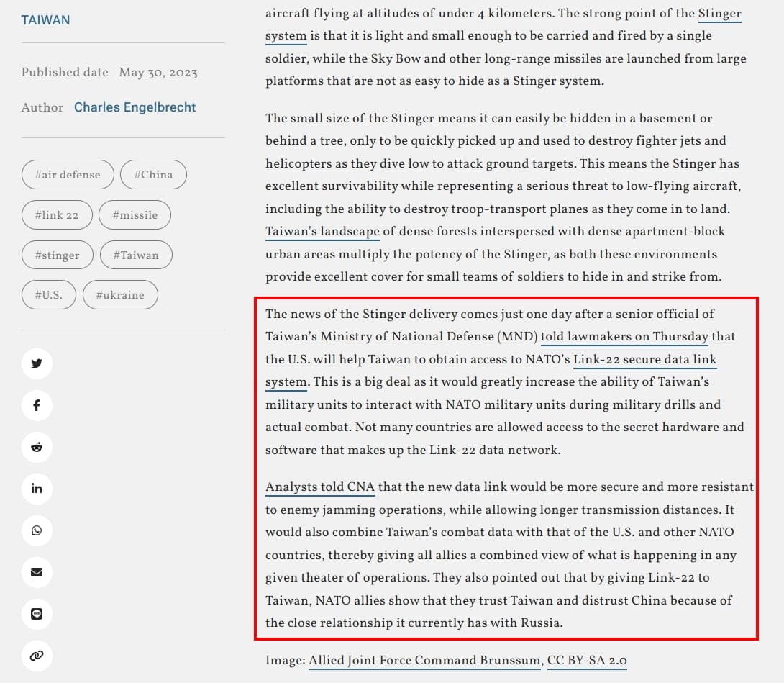
Task: Open the Link-22 secure data link system link
Action: (x=645, y=360)
